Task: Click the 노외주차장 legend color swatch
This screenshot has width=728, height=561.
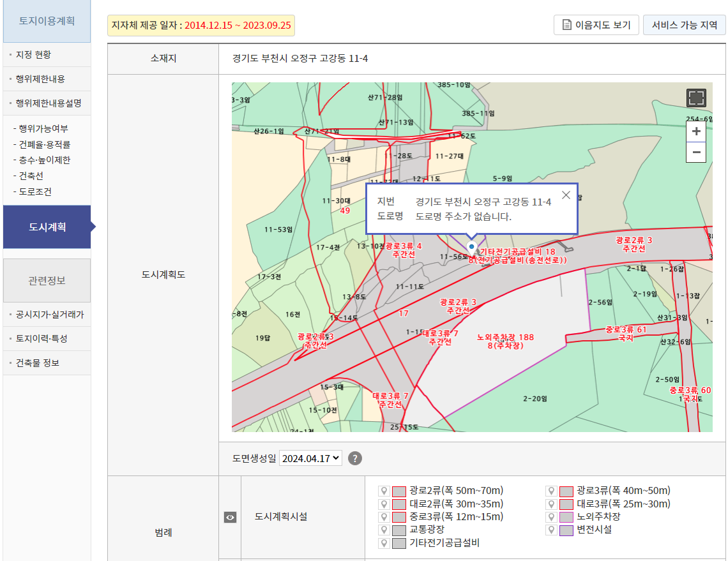Action: [x=566, y=518]
